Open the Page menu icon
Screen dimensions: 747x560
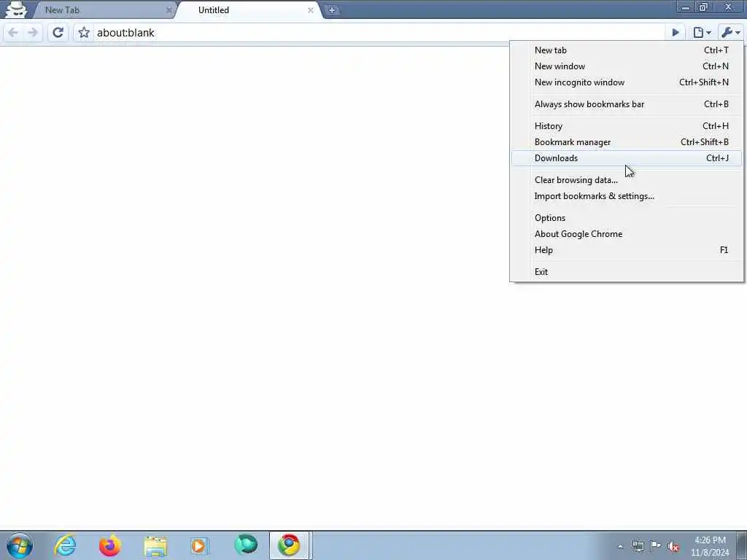[x=702, y=32]
